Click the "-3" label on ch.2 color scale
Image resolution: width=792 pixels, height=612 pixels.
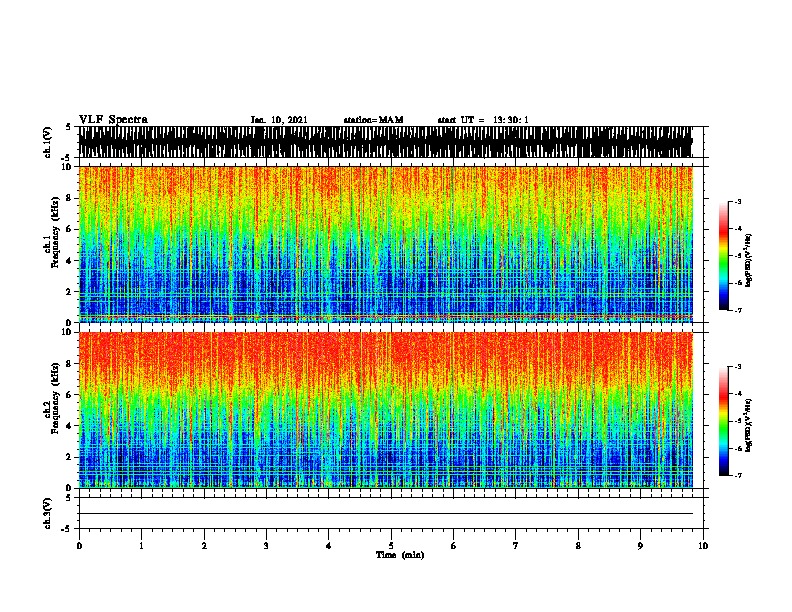pyautogui.click(x=737, y=367)
